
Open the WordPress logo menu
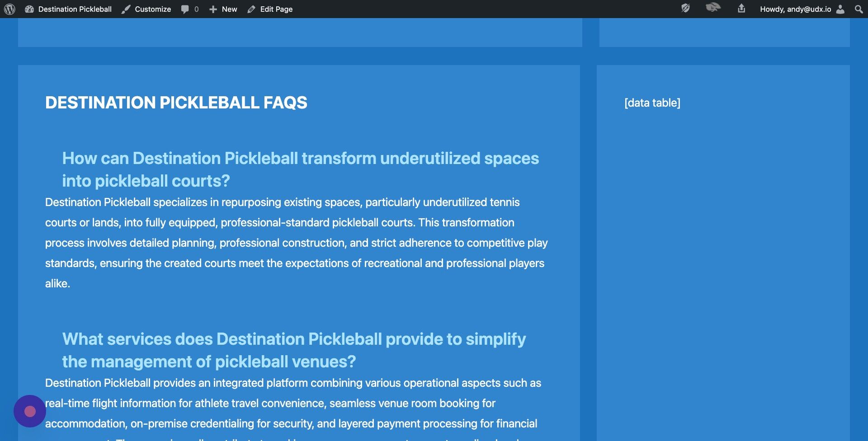pyautogui.click(x=9, y=9)
